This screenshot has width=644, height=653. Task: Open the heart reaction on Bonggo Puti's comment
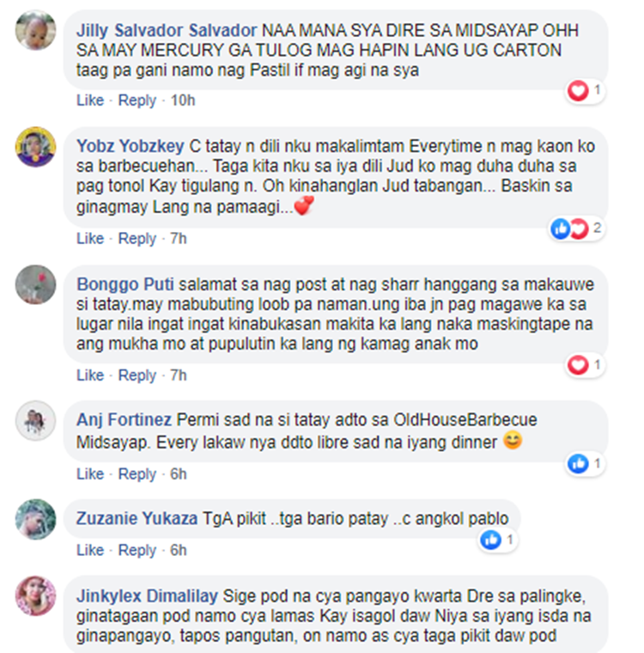tap(586, 366)
